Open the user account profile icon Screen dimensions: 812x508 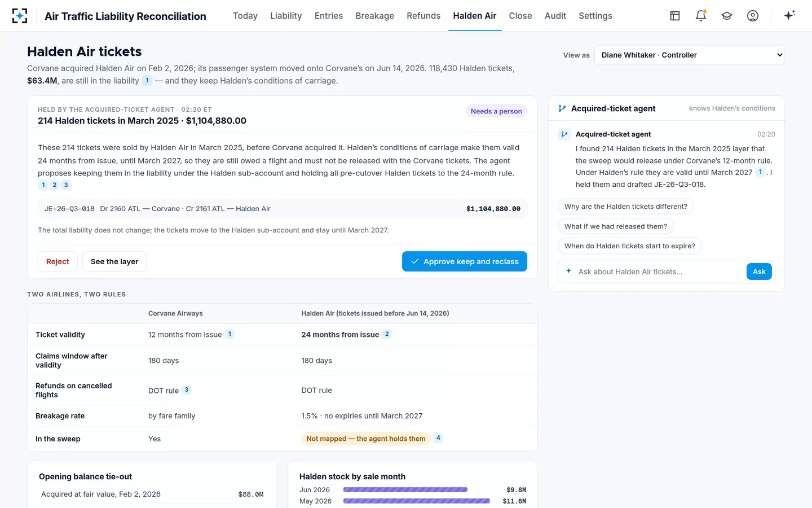753,16
